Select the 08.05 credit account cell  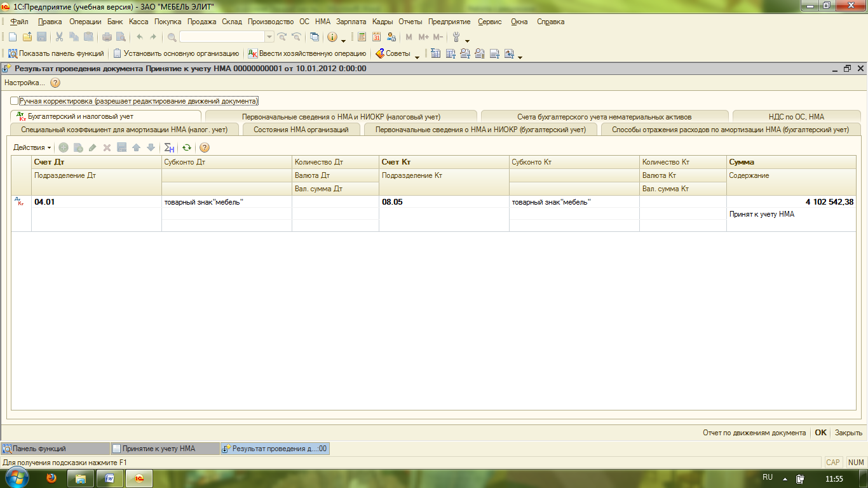[444, 201]
